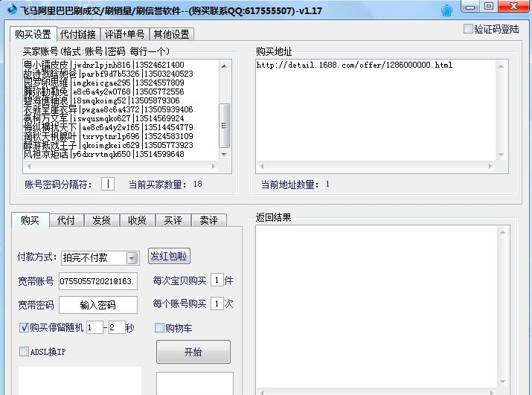This screenshot has width=532, height=395.
Task: Click 当前地址数量 value 1
Action: (327, 184)
